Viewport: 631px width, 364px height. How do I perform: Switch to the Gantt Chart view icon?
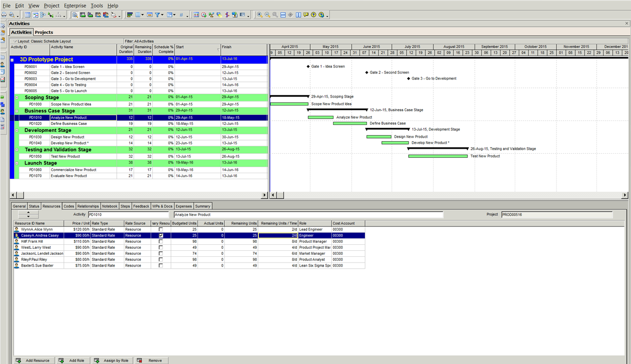(36, 15)
